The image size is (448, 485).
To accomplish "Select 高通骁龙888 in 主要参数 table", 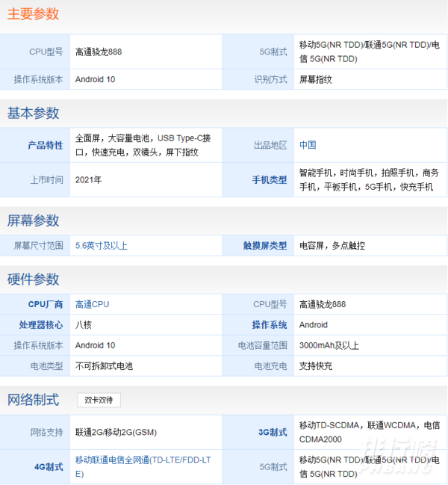I will (99, 52).
